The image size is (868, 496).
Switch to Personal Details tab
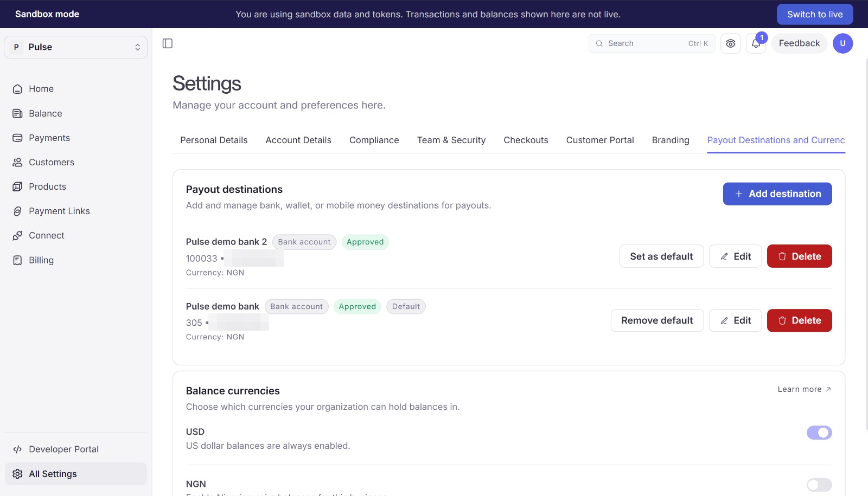tap(214, 140)
